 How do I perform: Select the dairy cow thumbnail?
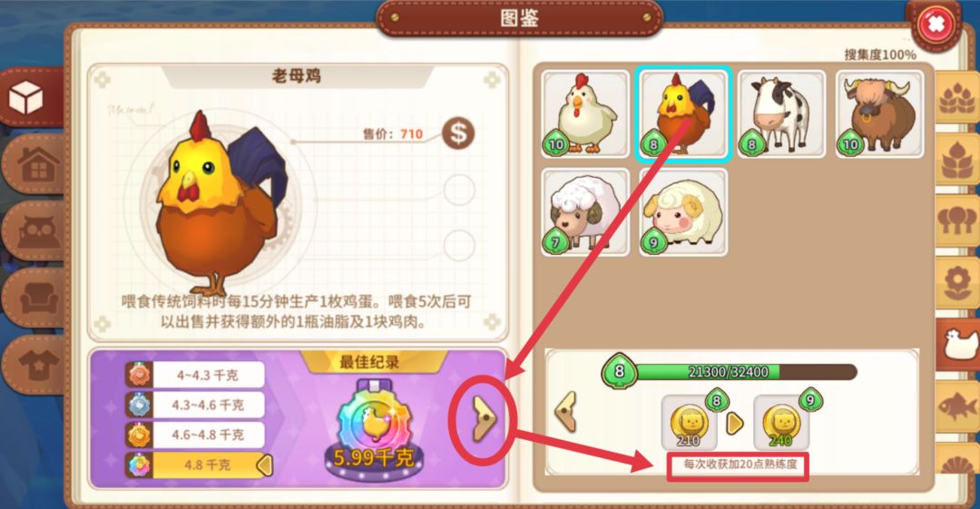pyautogui.click(x=781, y=113)
